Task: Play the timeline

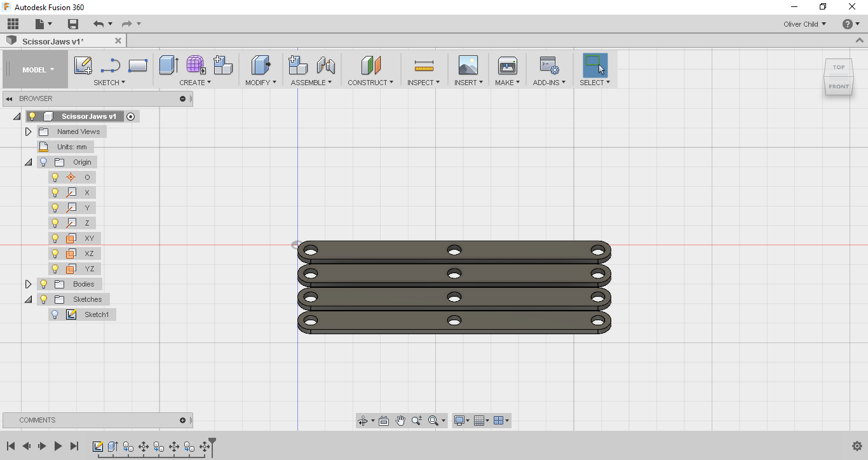Action: (x=58, y=447)
